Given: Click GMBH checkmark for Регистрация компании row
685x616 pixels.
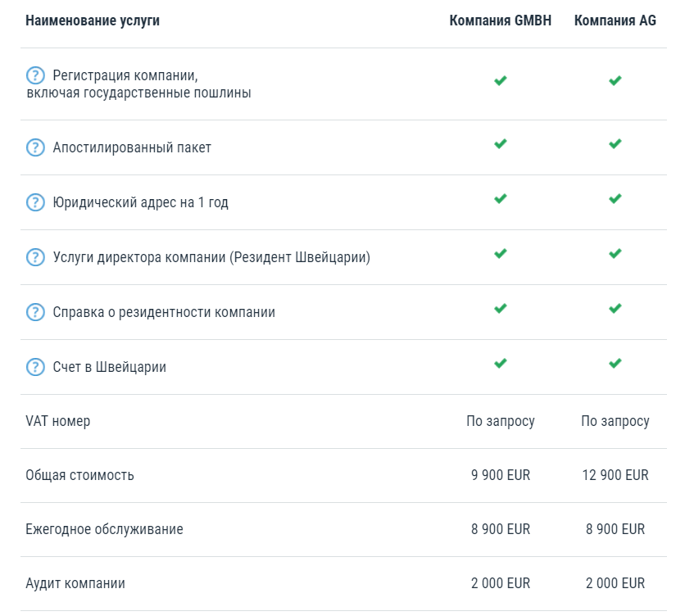Looking at the screenshot, I should [500, 80].
